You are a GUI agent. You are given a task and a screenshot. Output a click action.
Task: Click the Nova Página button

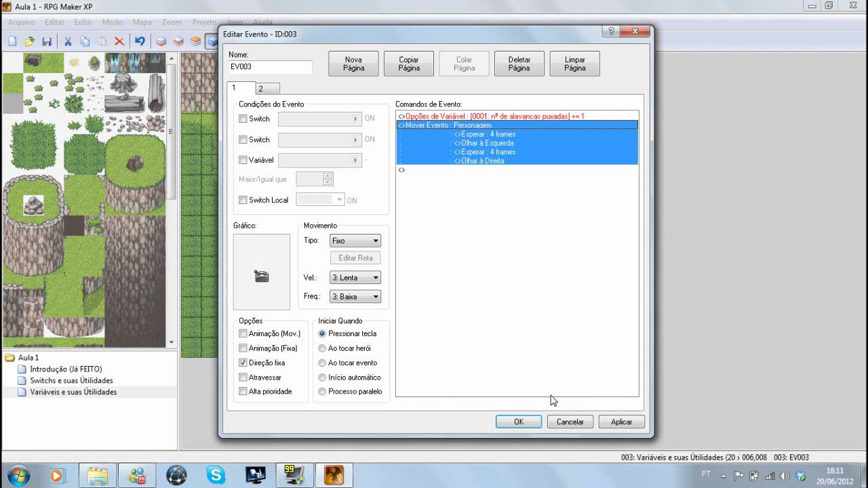point(353,64)
